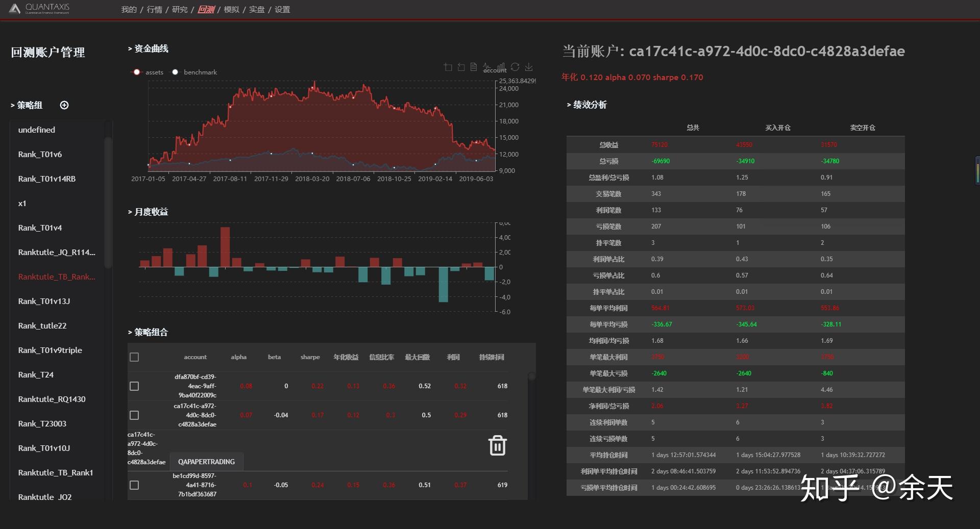The width and height of the screenshot is (980, 529).
Task: Sort table by 最大回撤 column header
Action: (x=417, y=357)
